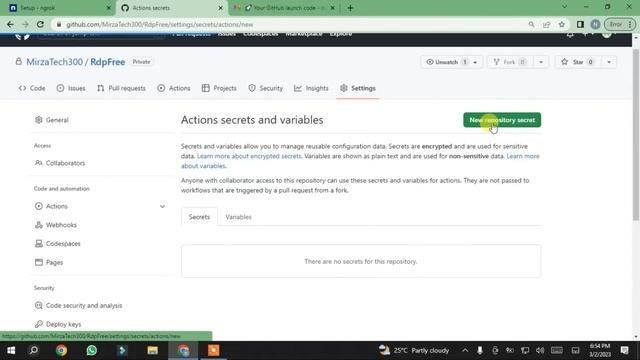The height and width of the screenshot is (360, 640).
Task: Expand the Fork dropdown arrow
Action: point(541,62)
